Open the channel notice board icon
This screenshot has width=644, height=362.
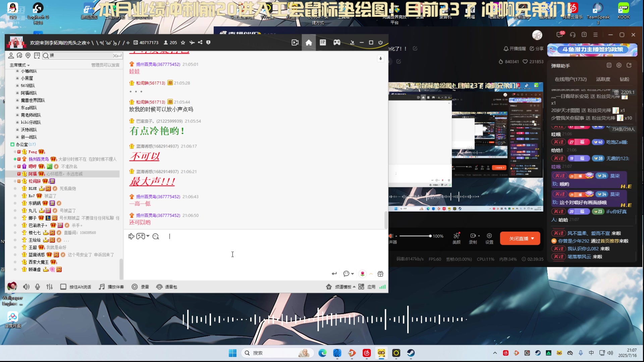37,55
